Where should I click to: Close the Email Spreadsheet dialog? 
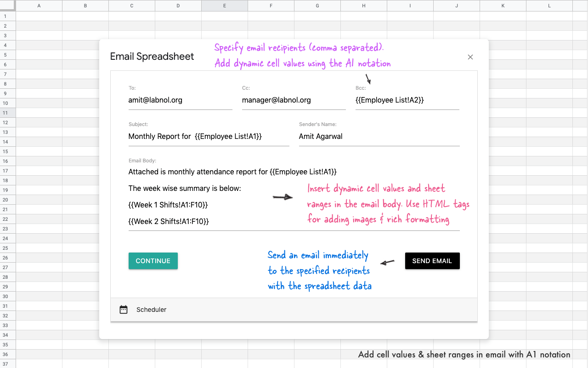point(470,57)
